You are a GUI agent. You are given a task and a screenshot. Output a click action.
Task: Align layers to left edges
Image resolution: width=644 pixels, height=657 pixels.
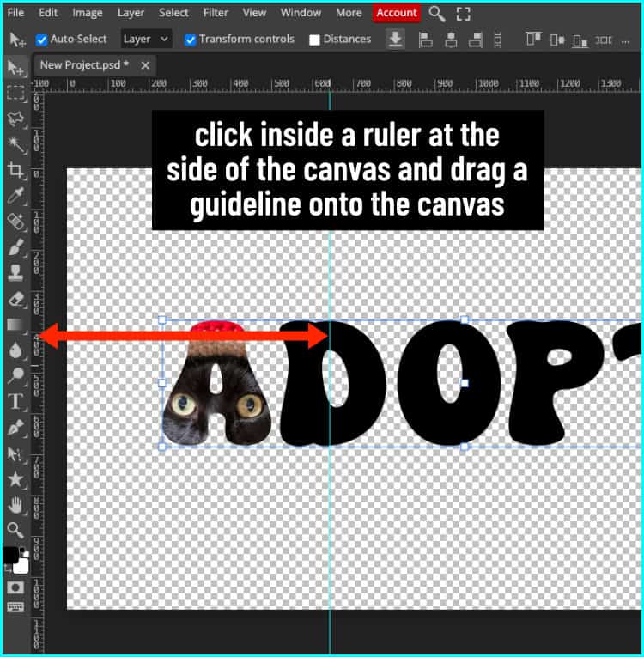tap(426, 40)
